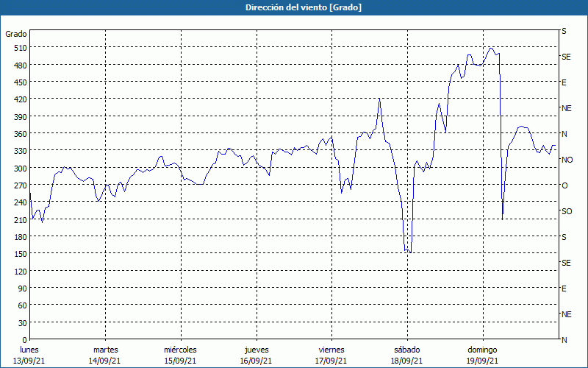Screen dimensions: 588x368
Task: Click the 450 degree axis label
Action: click(21, 82)
